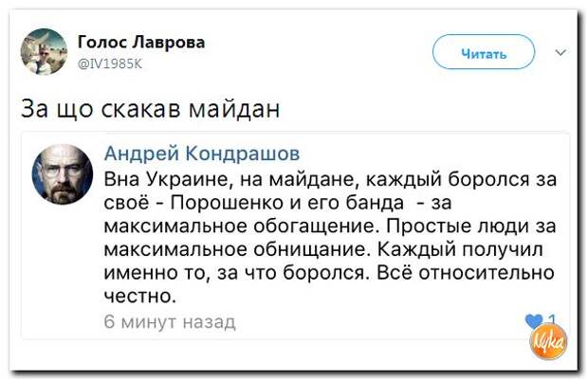
Task: Click the line starting 'именно то, за что'
Action: point(329,273)
